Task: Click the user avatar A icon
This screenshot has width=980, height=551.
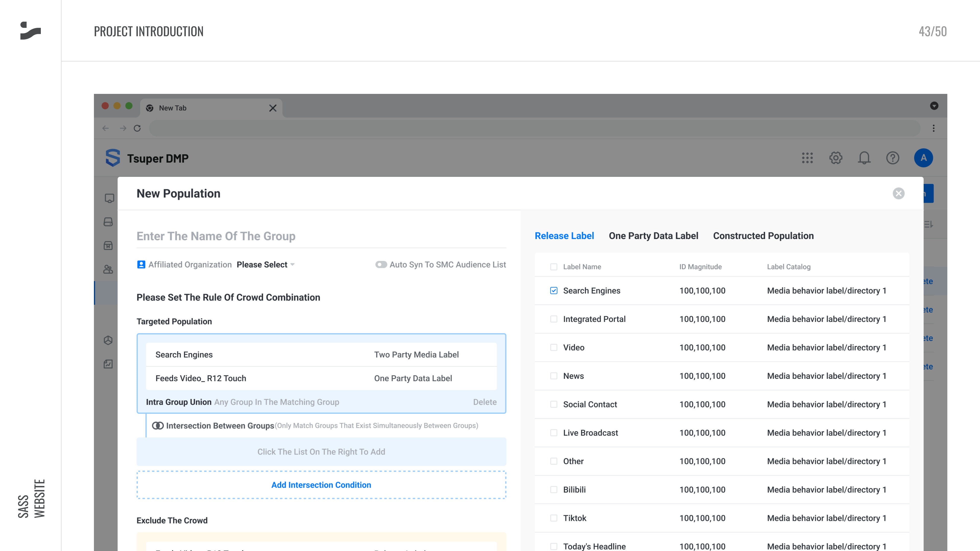Action: tap(923, 158)
